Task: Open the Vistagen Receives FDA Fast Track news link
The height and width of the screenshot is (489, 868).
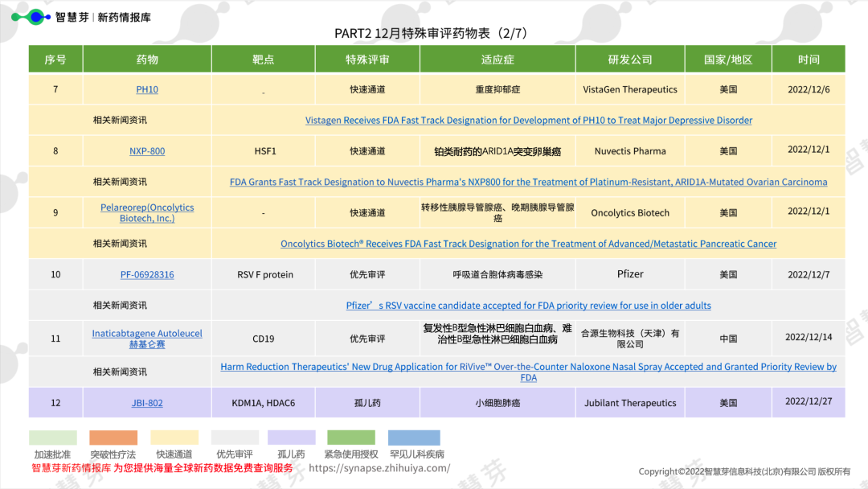Action: (x=529, y=120)
